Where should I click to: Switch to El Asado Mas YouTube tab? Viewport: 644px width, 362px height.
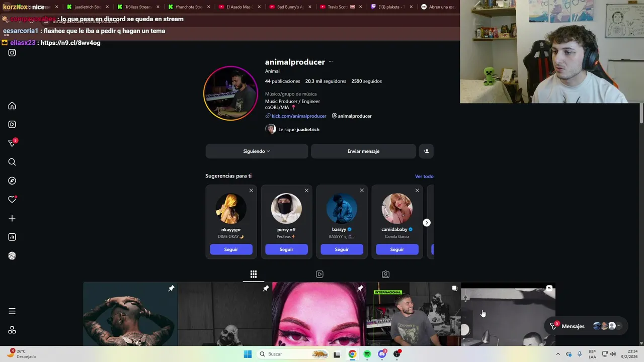(239, 7)
